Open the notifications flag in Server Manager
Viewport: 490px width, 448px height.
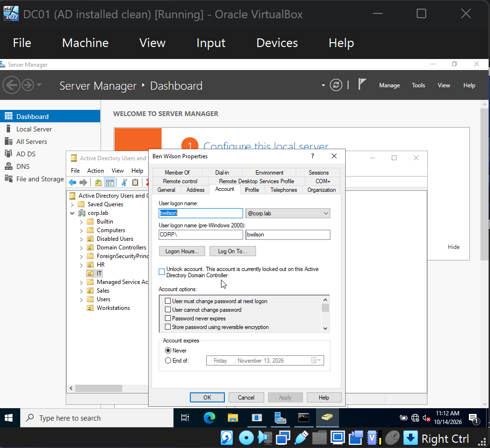362,84
